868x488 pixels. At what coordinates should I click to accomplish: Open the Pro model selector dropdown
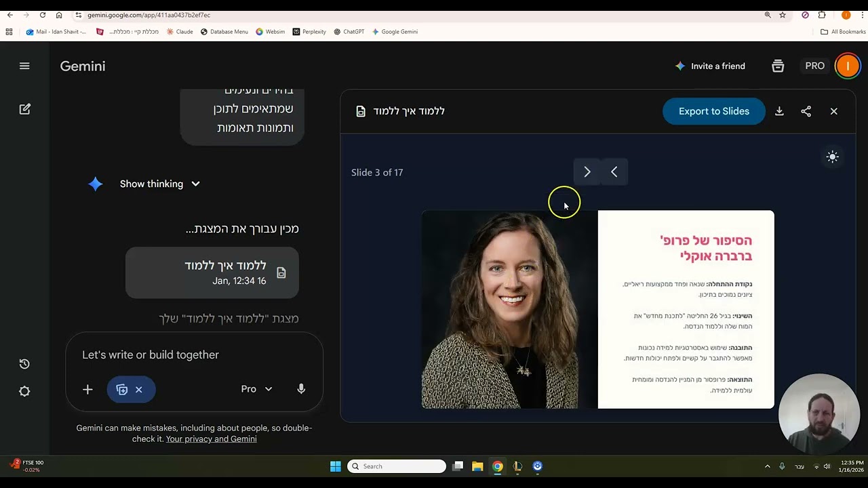point(256,389)
